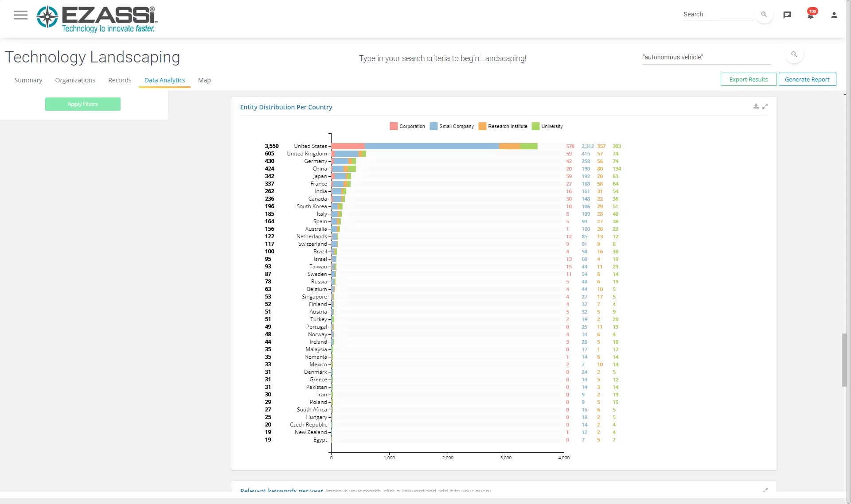Viewport: 851px width, 504px height.
Task: Click the 605 total for United Kingdom
Action: click(269, 154)
